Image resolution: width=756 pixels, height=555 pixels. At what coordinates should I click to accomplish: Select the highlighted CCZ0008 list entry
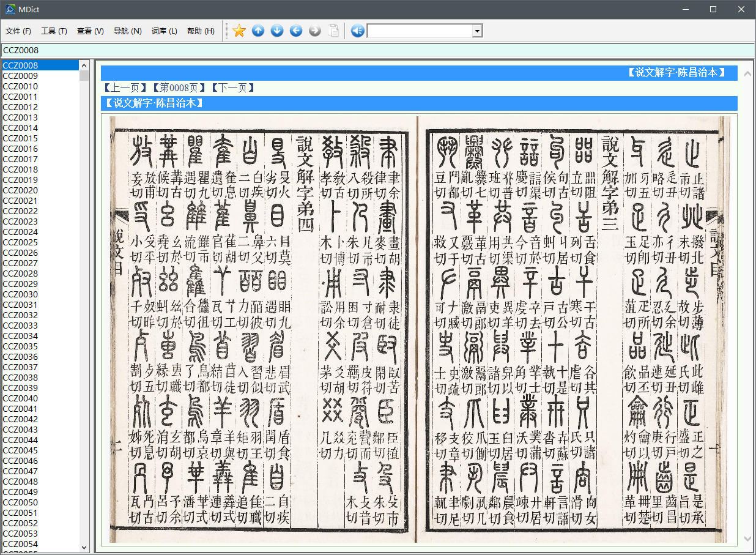[x=40, y=65]
